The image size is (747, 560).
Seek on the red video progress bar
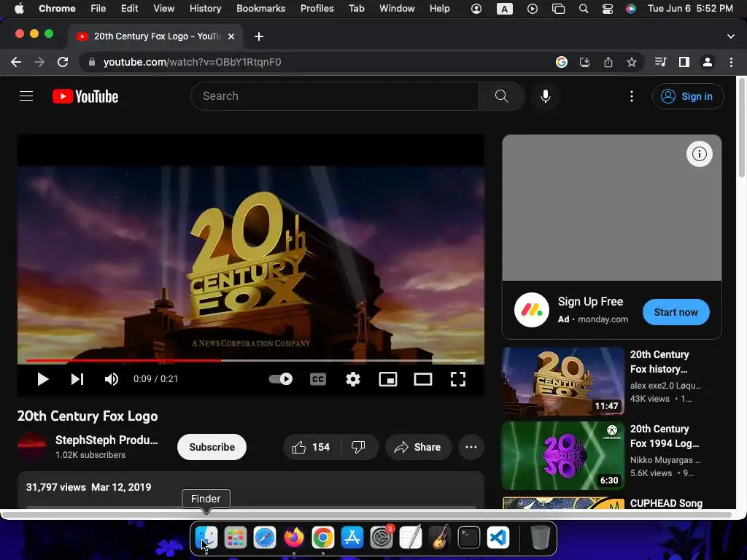coord(252,360)
